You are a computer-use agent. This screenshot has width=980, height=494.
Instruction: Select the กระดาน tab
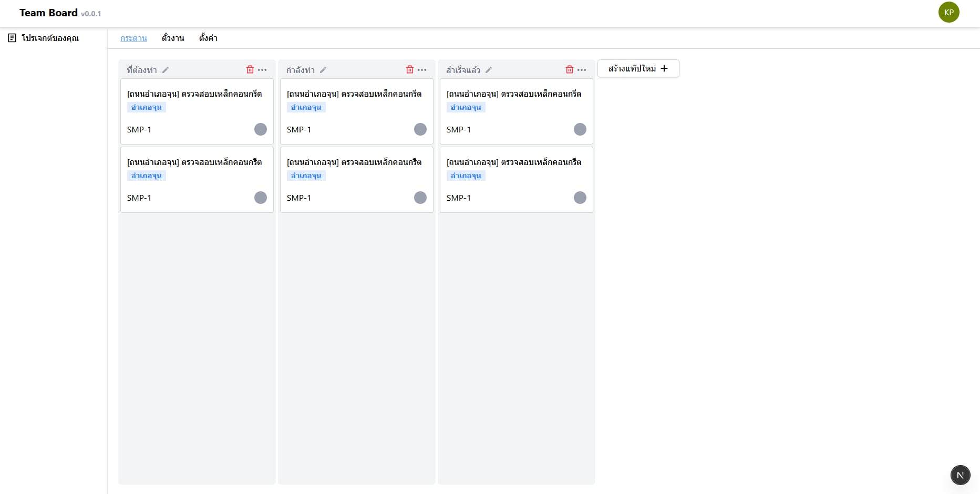133,38
